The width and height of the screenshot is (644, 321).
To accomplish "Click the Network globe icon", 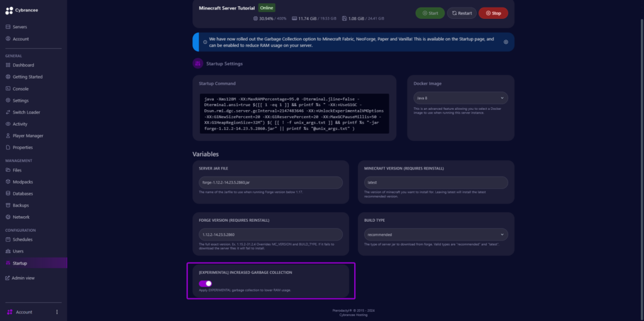I will (8, 217).
